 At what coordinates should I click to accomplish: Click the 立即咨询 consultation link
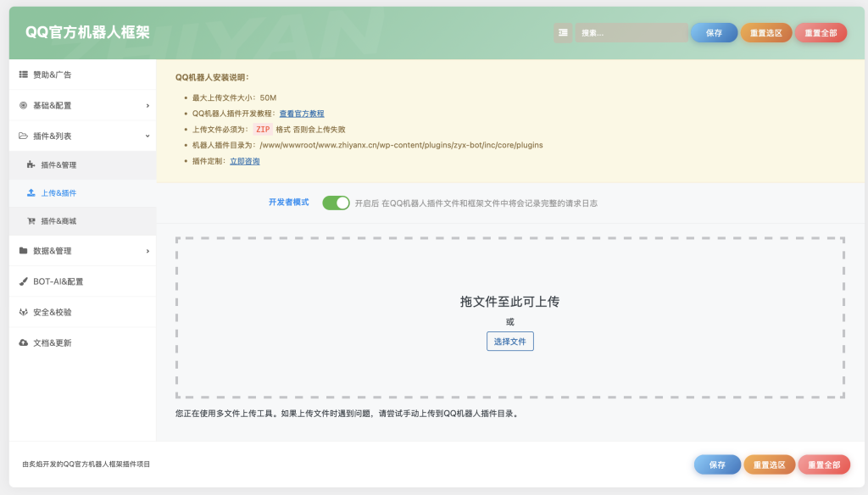pyautogui.click(x=243, y=160)
